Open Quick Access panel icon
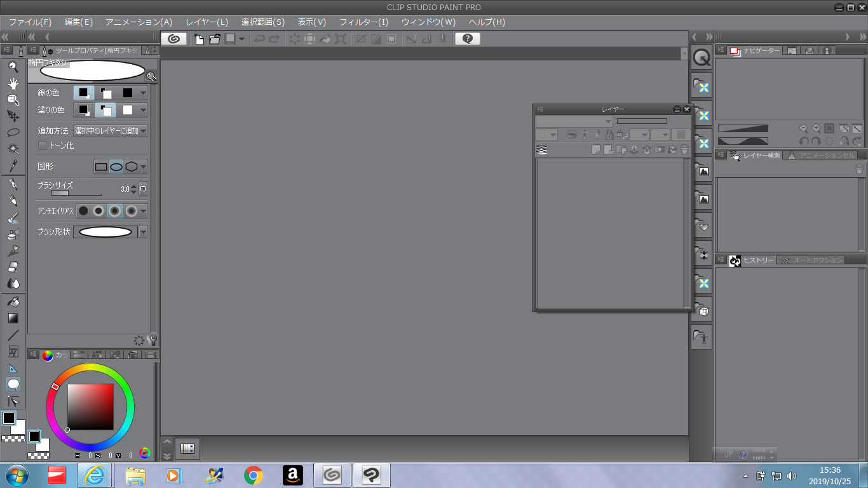This screenshot has height=488, width=868. [x=702, y=58]
